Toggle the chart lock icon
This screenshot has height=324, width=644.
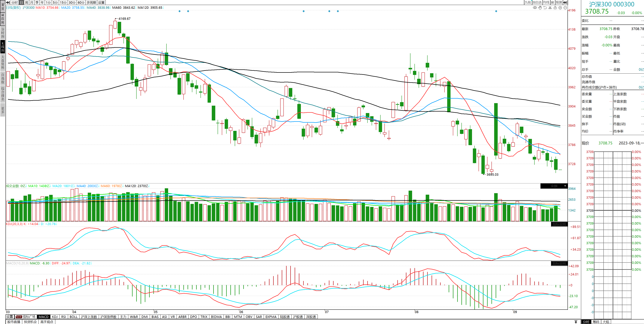[x=555, y=8]
